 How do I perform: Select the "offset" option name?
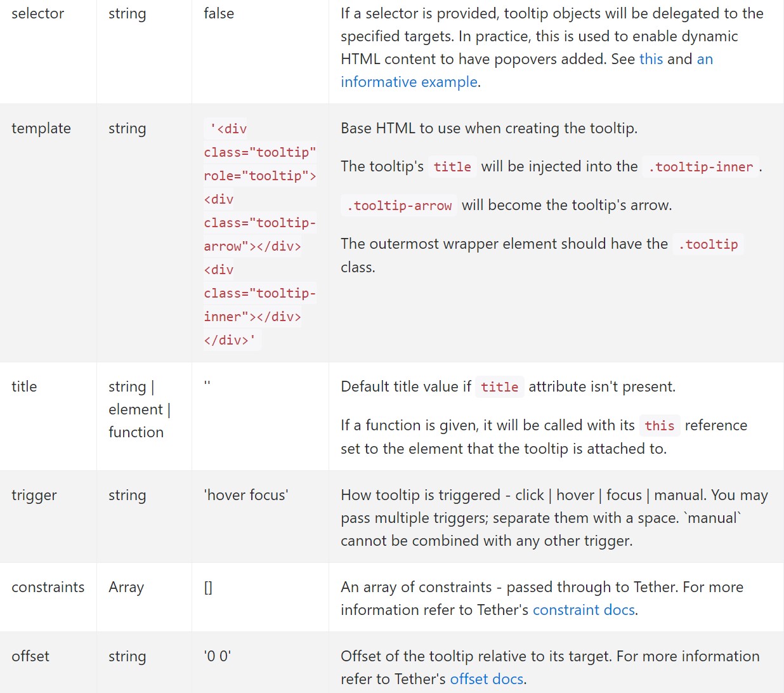(30, 656)
